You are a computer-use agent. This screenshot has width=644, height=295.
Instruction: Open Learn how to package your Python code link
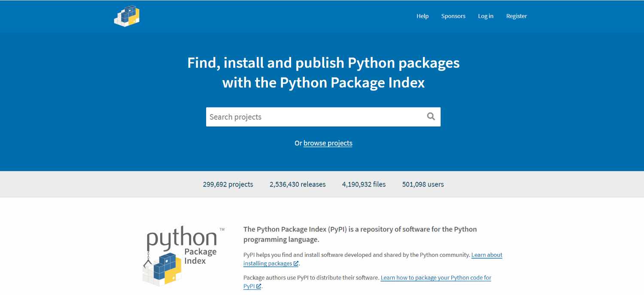(367, 282)
